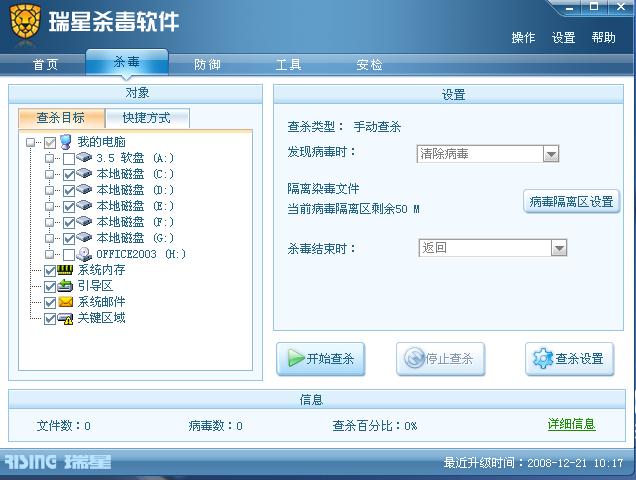The width and height of the screenshot is (636, 480).
Task: Switch to the 快捷方式 sub-tab
Action: 147,118
